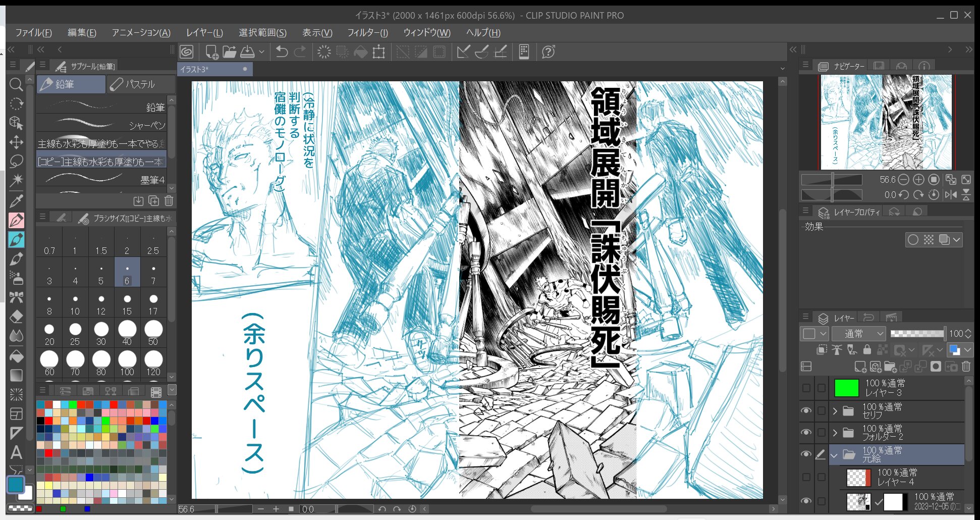980x520 pixels.
Task: Select the Text tool (A)
Action: click(x=16, y=452)
